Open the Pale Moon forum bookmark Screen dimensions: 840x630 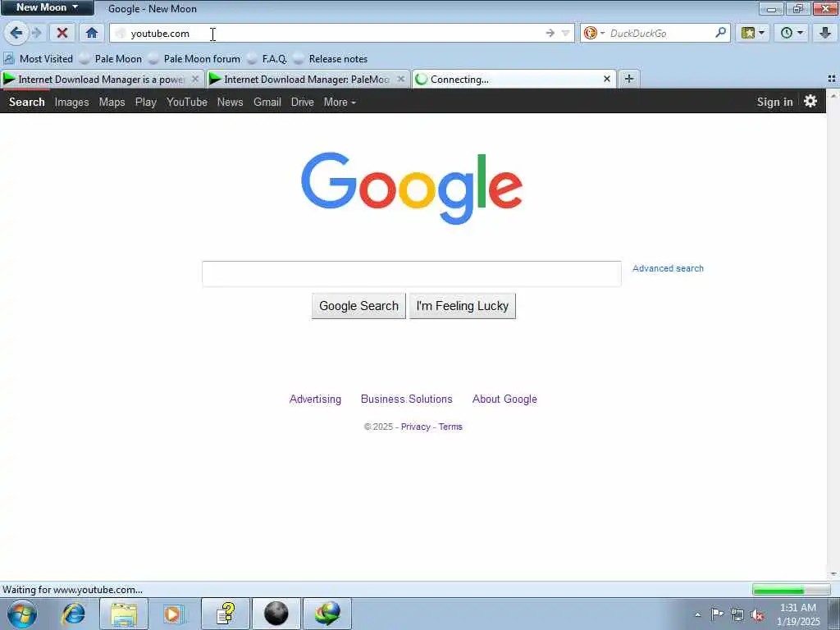coord(195,59)
